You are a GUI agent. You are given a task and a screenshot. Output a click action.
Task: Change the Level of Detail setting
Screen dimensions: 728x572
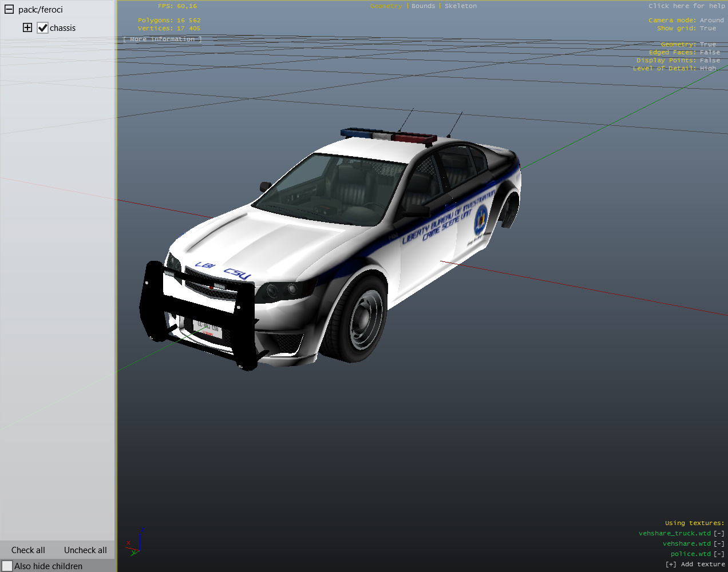(707, 69)
